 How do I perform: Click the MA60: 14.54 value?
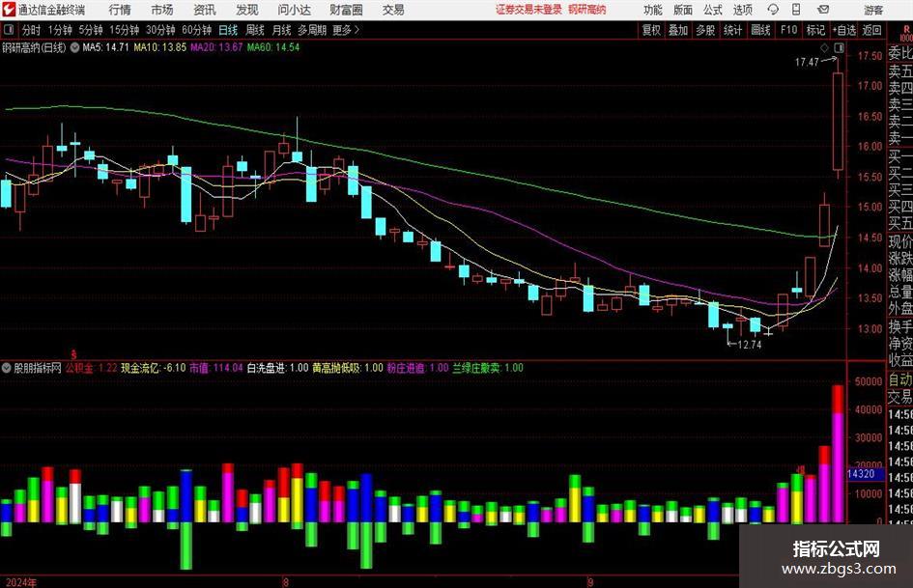(273, 47)
